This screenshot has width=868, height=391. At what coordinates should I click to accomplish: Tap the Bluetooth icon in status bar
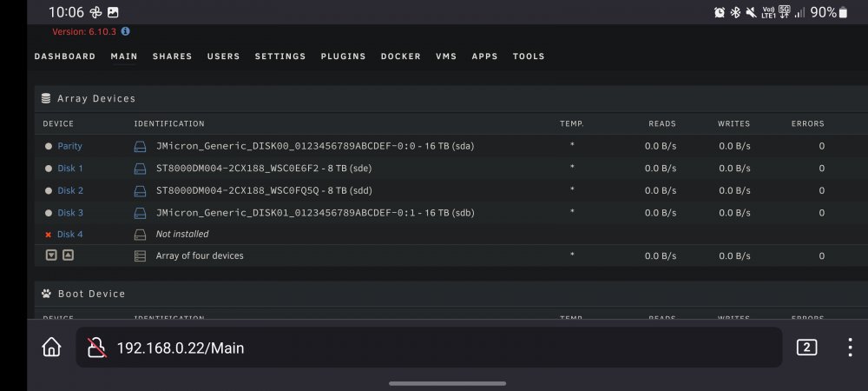click(x=735, y=12)
